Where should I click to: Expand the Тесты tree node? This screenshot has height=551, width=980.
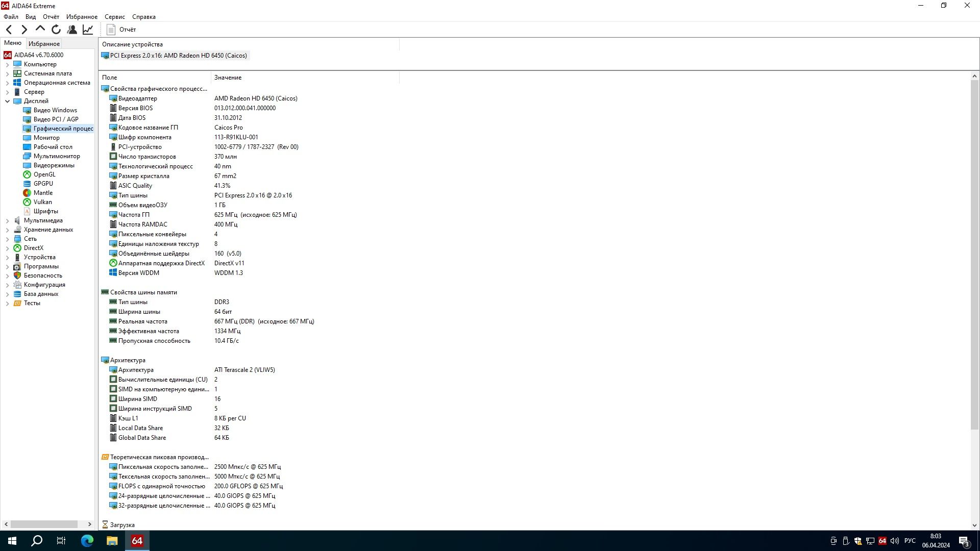7,304
